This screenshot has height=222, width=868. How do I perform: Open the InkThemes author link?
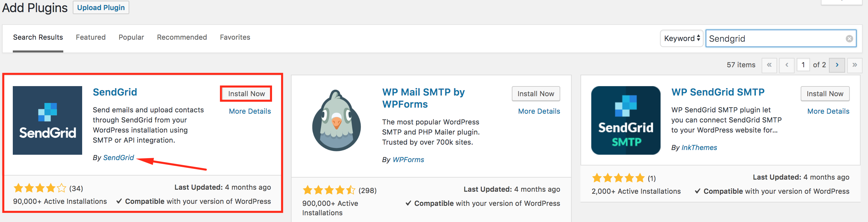pyautogui.click(x=699, y=148)
